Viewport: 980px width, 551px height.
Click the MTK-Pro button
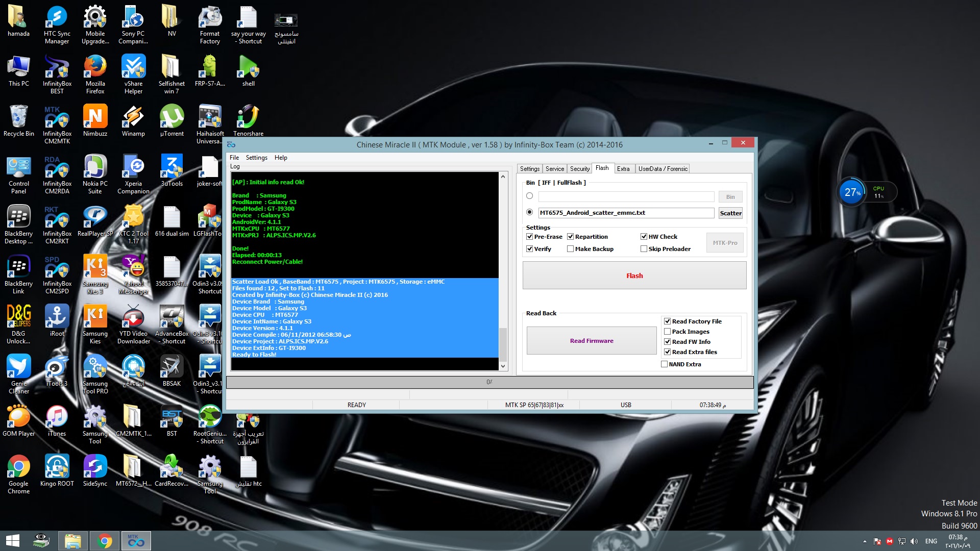[x=725, y=243]
